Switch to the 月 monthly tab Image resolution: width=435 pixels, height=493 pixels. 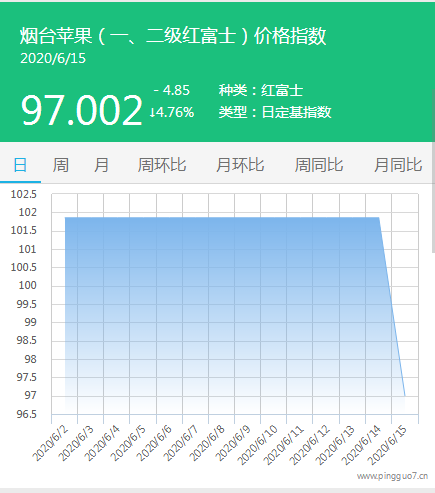tap(102, 165)
